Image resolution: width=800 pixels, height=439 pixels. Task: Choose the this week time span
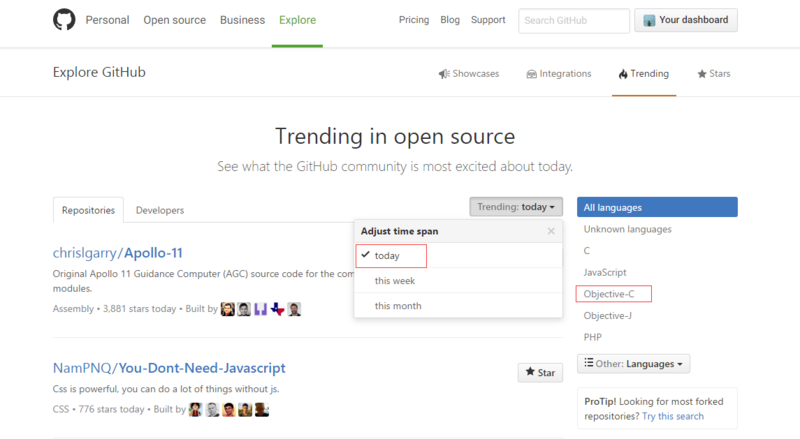coord(458,281)
